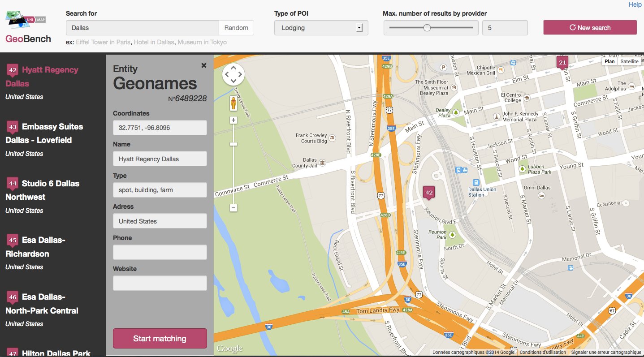Click example Hotel in Dallas
Image resolution: width=644 pixels, height=357 pixels.
pyautogui.click(x=154, y=42)
